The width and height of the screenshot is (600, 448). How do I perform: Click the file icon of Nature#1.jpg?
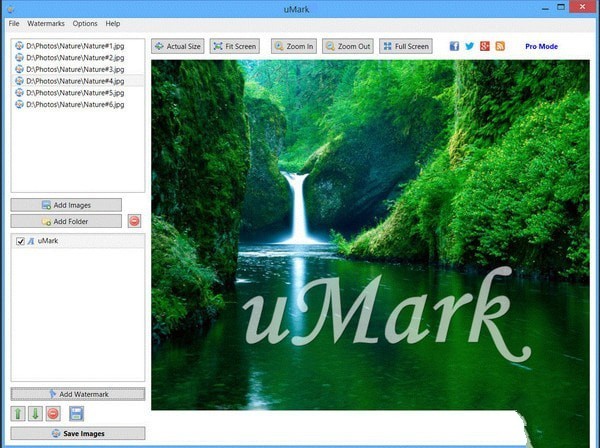(x=19, y=46)
